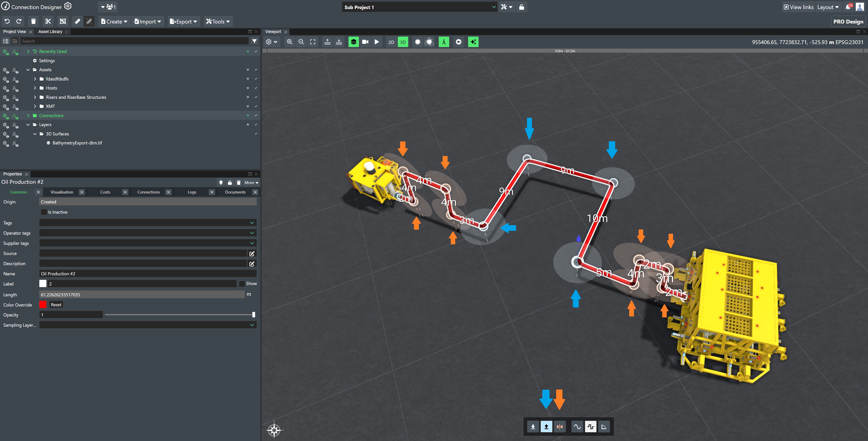The height and width of the screenshot is (441, 868).
Task: Click the water surface up-arrow icon
Action: pyautogui.click(x=327, y=42)
